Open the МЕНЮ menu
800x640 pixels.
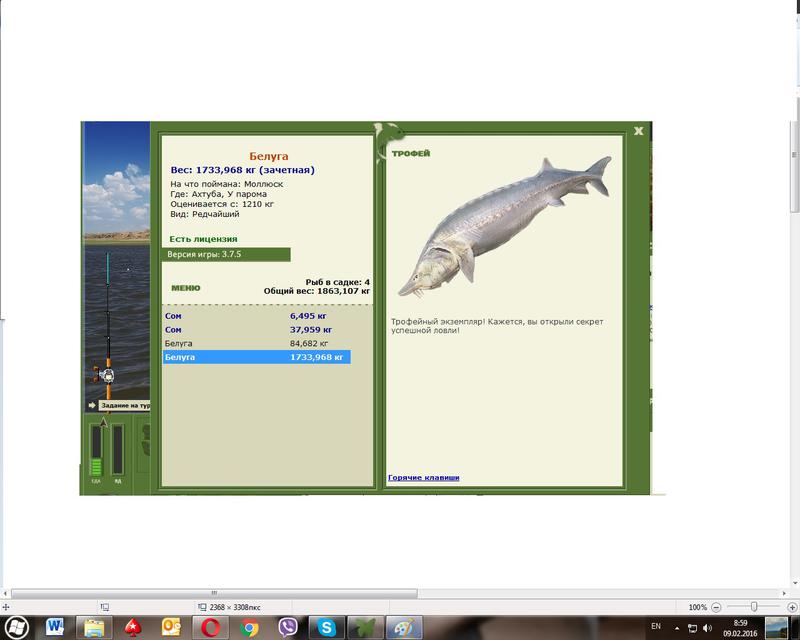(186, 288)
